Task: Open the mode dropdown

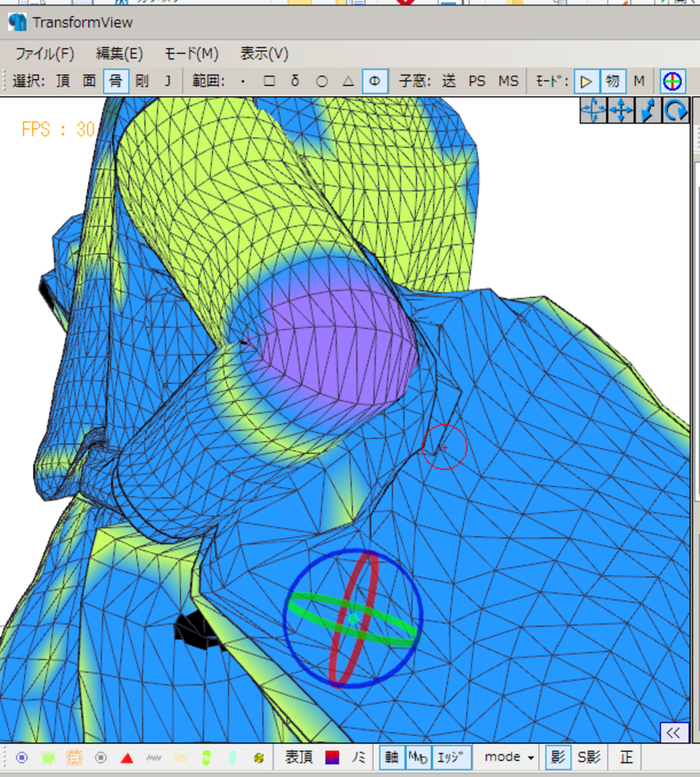Action: click(509, 758)
